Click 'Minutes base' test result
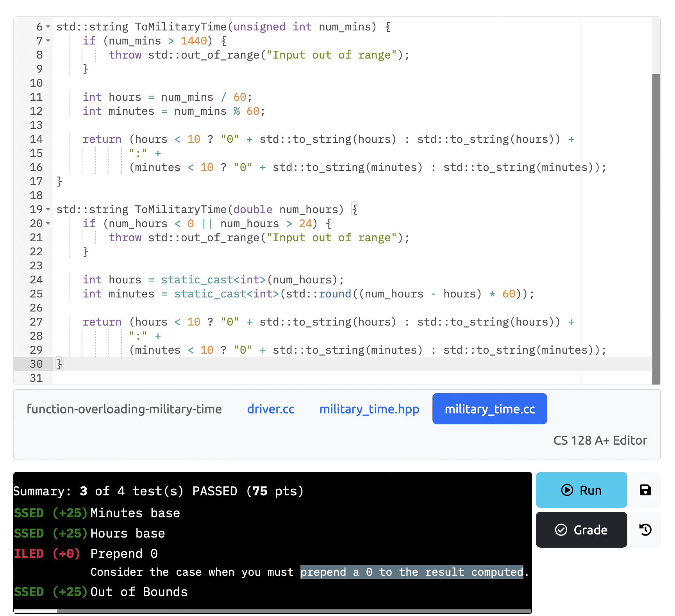 (135, 513)
